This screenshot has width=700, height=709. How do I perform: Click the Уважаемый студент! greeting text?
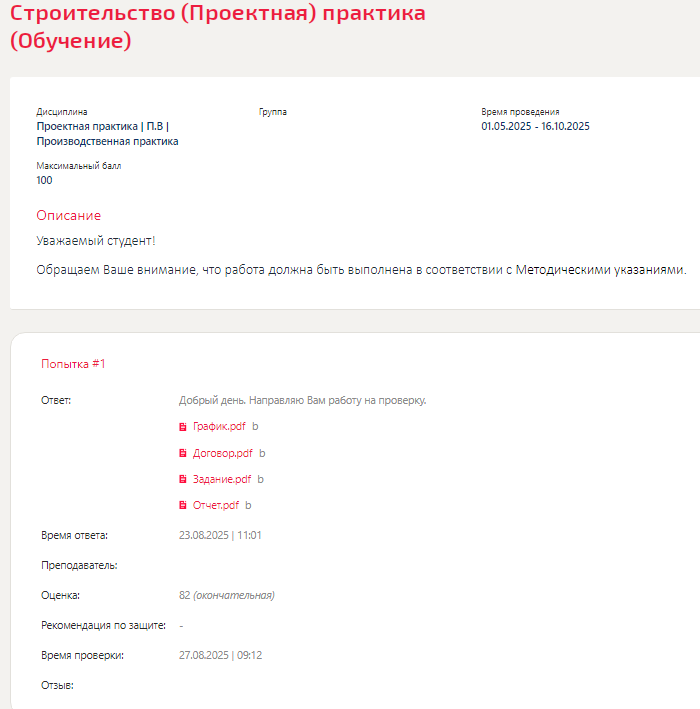pyautogui.click(x=96, y=241)
